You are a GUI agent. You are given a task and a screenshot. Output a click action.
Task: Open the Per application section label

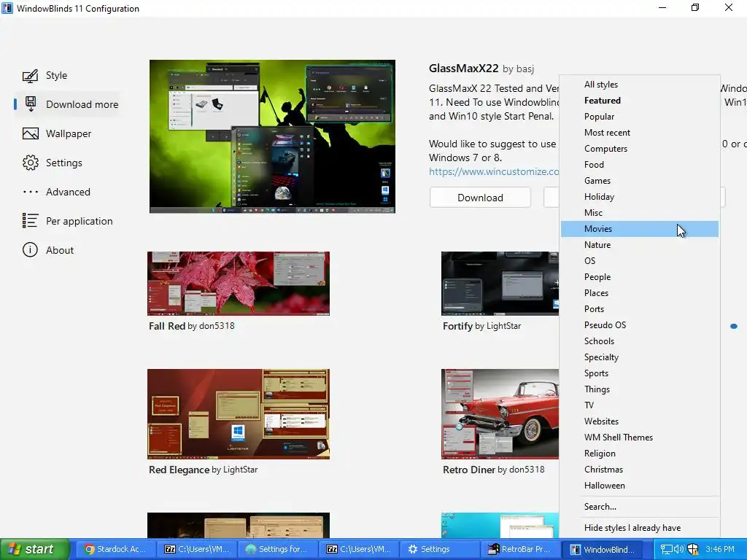point(79,221)
